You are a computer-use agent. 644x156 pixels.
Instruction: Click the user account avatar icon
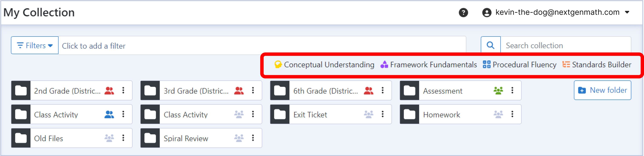(486, 13)
